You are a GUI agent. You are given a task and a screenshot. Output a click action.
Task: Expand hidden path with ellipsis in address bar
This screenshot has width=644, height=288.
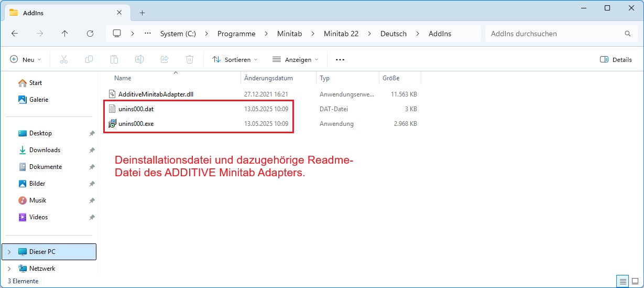tap(148, 34)
